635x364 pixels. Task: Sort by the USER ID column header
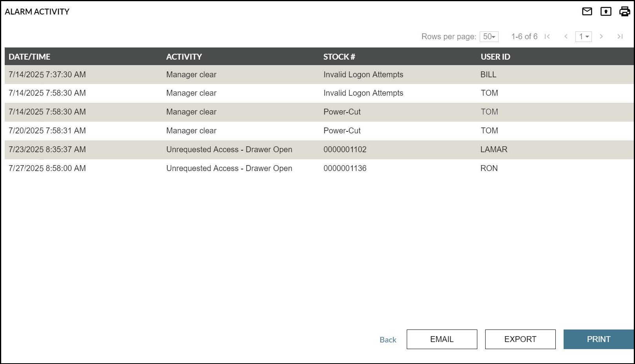(x=495, y=56)
